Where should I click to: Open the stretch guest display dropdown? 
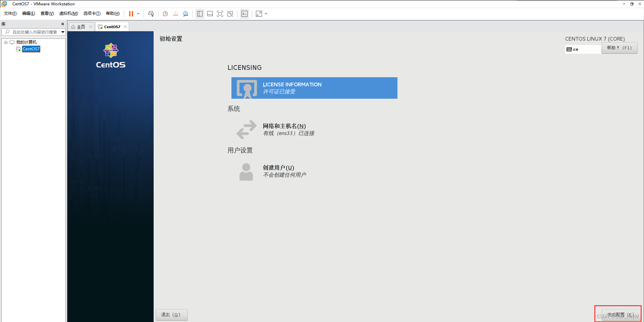(x=266, y=14)
